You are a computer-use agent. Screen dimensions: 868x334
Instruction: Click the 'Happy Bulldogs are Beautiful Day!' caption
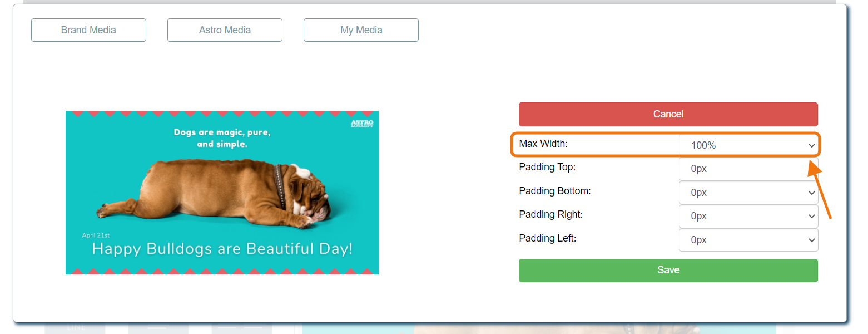click(222, 249)
